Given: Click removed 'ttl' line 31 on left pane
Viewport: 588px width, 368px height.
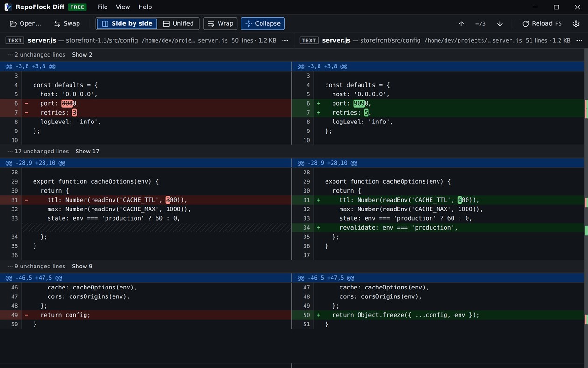Looking at the screenshot, I should 146,200.
